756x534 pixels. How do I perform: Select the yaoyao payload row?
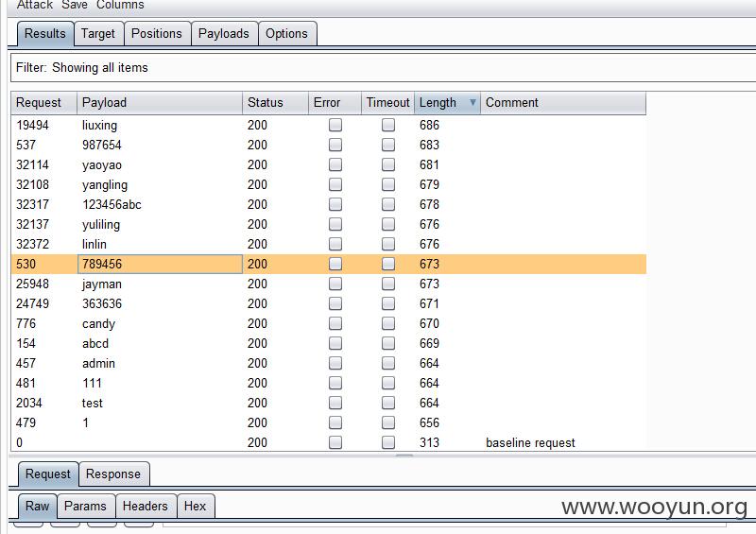329,164
